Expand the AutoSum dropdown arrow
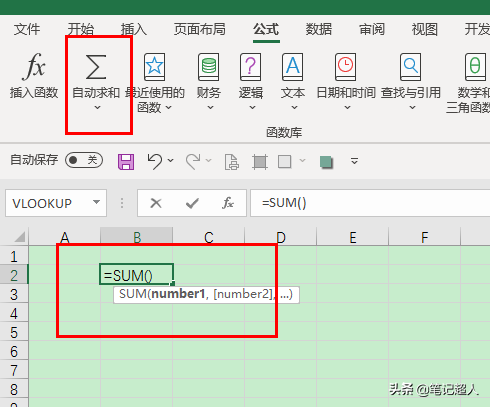 point(97,108)
